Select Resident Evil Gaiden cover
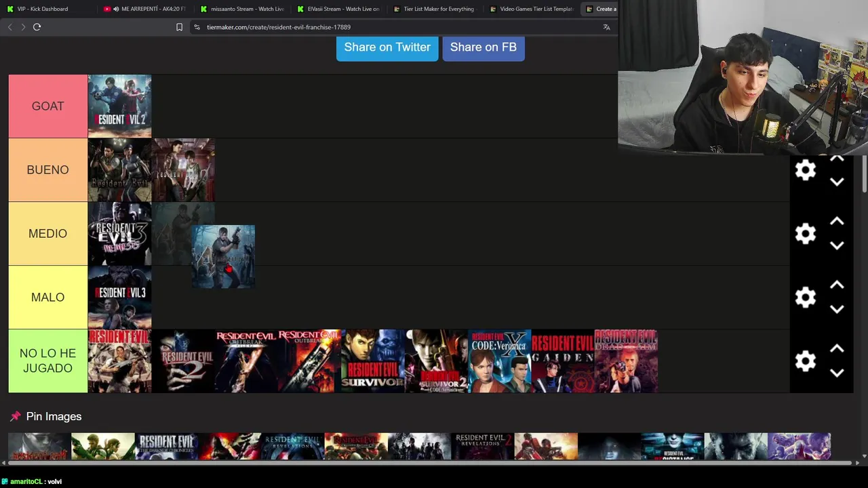Screen dimensions: 868x488 (563, 361)
